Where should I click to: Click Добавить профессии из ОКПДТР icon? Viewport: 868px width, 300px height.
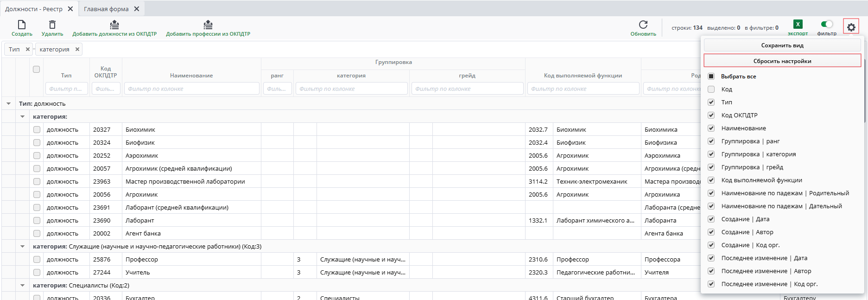click(x=208, y=25)
